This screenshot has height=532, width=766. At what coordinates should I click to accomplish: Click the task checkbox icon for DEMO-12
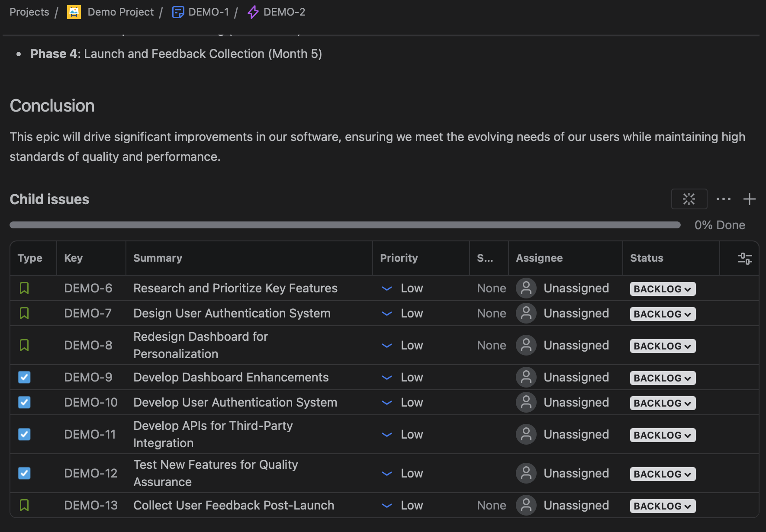click(24, 473)
